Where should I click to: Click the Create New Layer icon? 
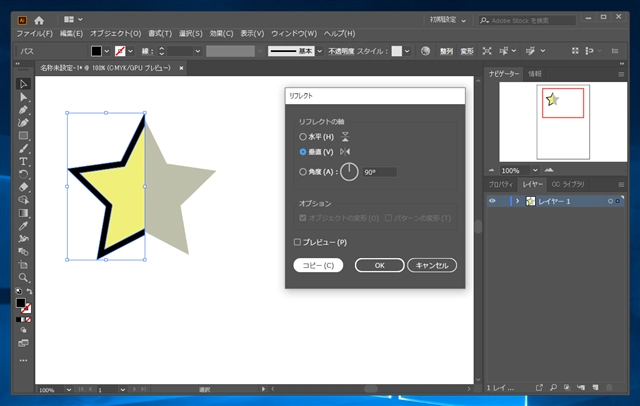pos(596,387)
